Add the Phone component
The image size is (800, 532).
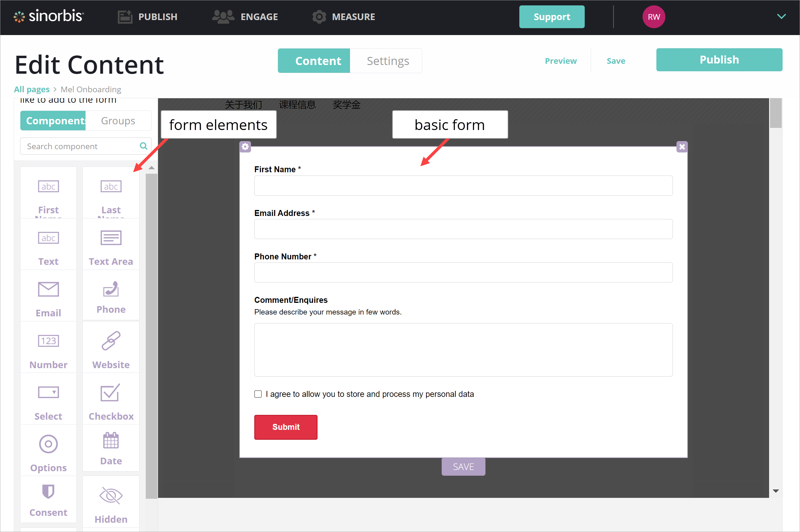tap(111, 296)
